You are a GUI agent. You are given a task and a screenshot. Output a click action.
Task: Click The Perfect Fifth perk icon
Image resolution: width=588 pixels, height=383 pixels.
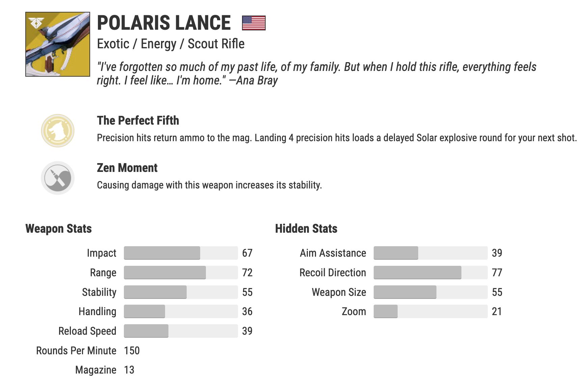coord(58,131)
